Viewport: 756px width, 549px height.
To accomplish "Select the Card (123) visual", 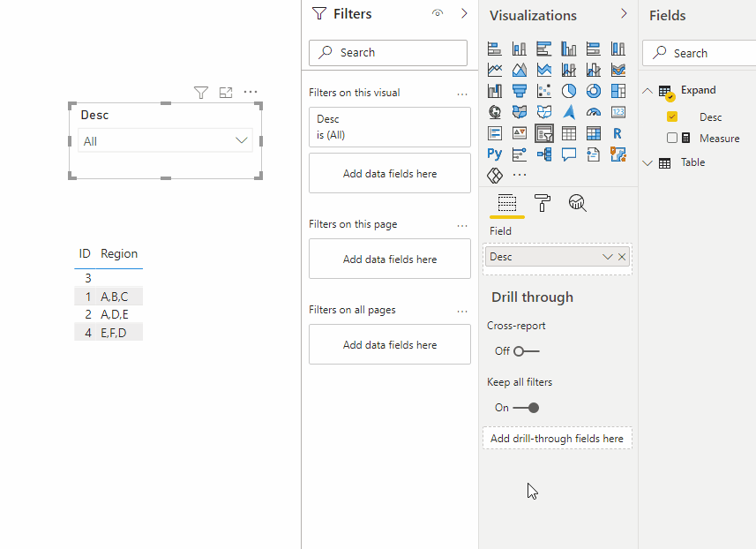I will pyautogui.click(x=618, y=112).
